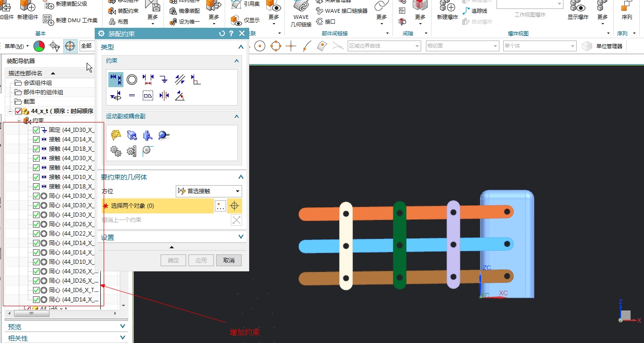Enable the arc center snap point icon
Viewport: 644px width, 343px height.
pyautogui.click(x=260, y=46)
